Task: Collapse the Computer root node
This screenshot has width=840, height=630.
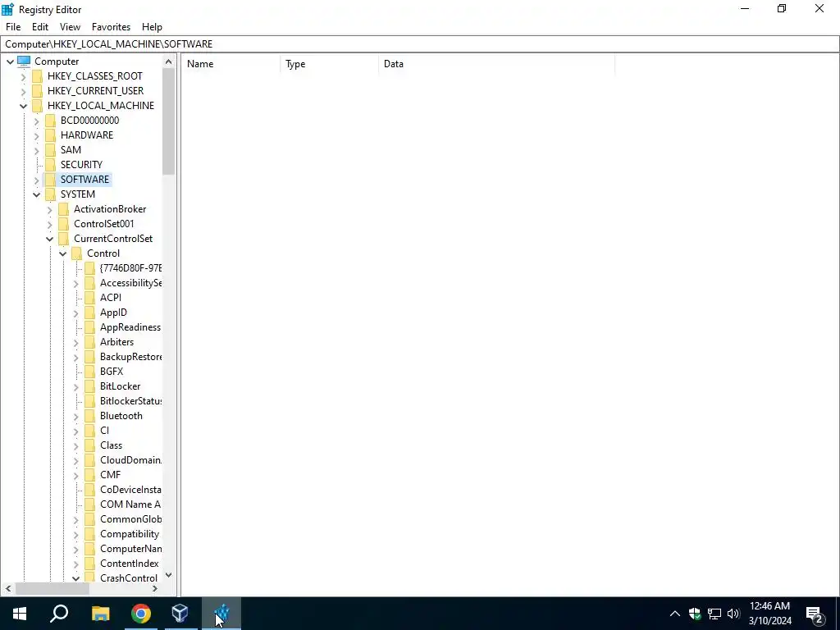Action: pos(10,62)
